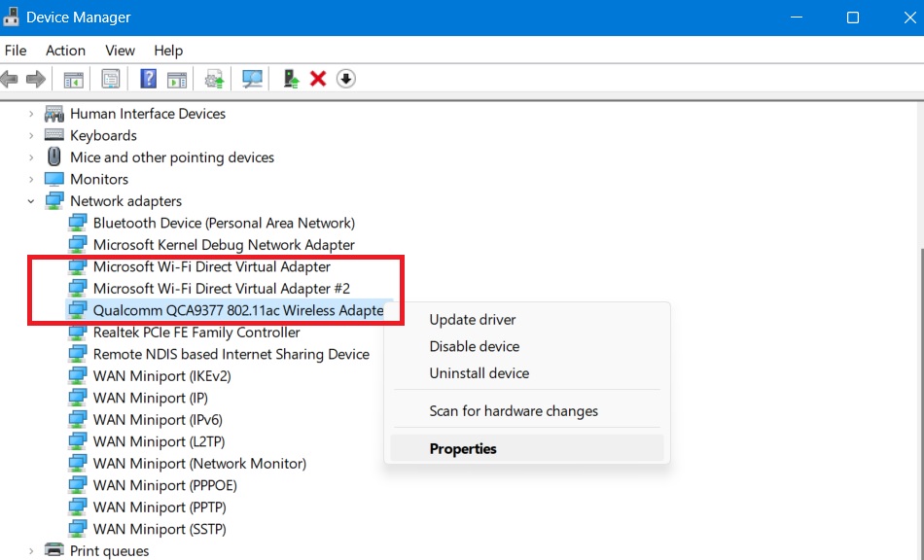Click the Forward navigation arrow
The width and height of the screenshot is (924, 560).
click(36, 79)
